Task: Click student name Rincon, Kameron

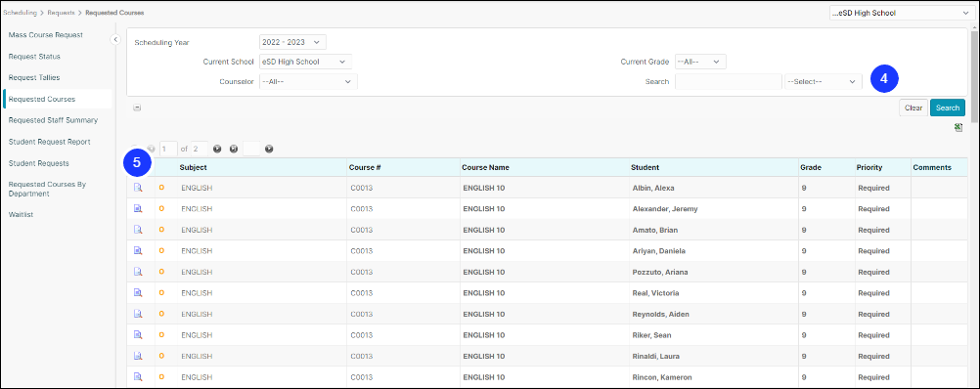Action: coord(662,377)
